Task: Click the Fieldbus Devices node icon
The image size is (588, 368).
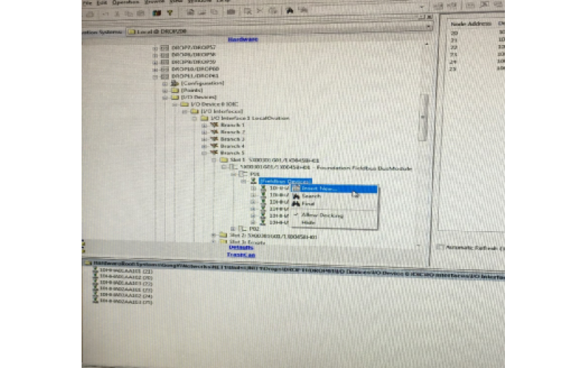Action: coord(254,181)
